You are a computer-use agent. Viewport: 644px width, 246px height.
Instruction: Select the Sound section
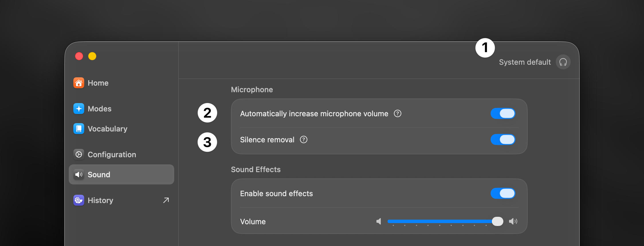[x=121, y=175]
